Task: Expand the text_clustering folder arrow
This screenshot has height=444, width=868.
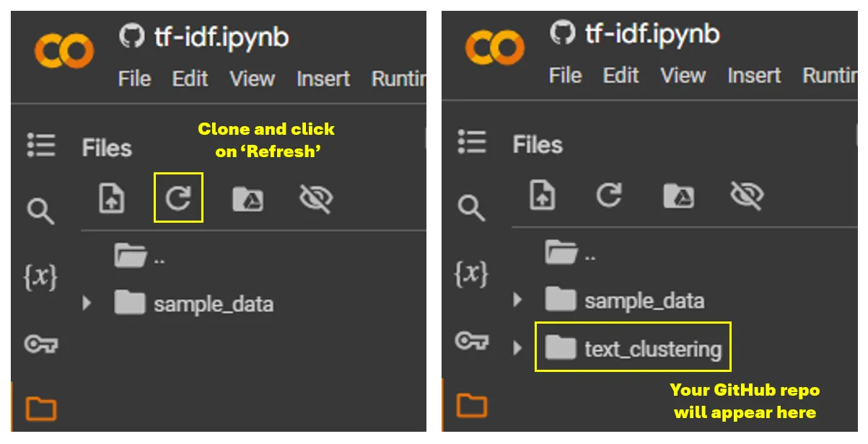Action: click(517, 349)
